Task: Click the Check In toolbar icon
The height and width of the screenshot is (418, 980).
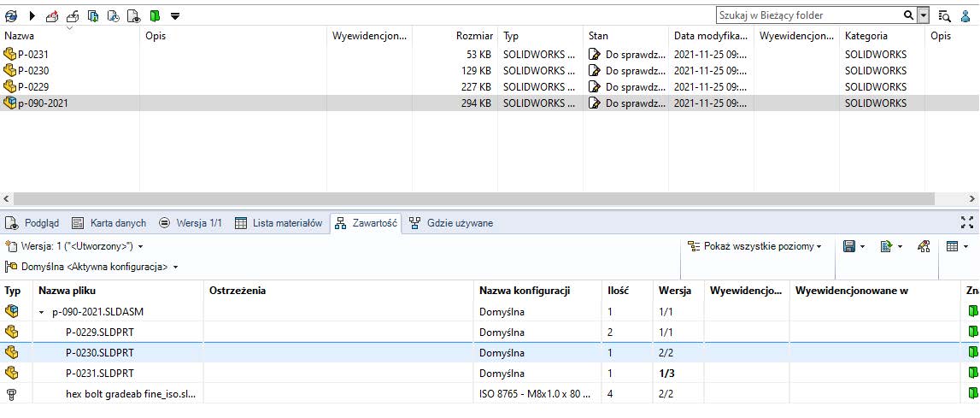Action: [x=72, y=15]
